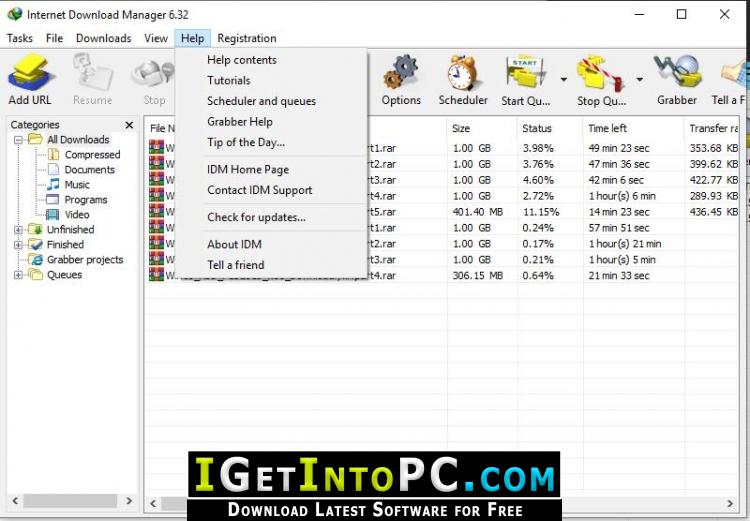Open the Start Queue dropdown arrow
750x521 pixels.
[563, 79]
